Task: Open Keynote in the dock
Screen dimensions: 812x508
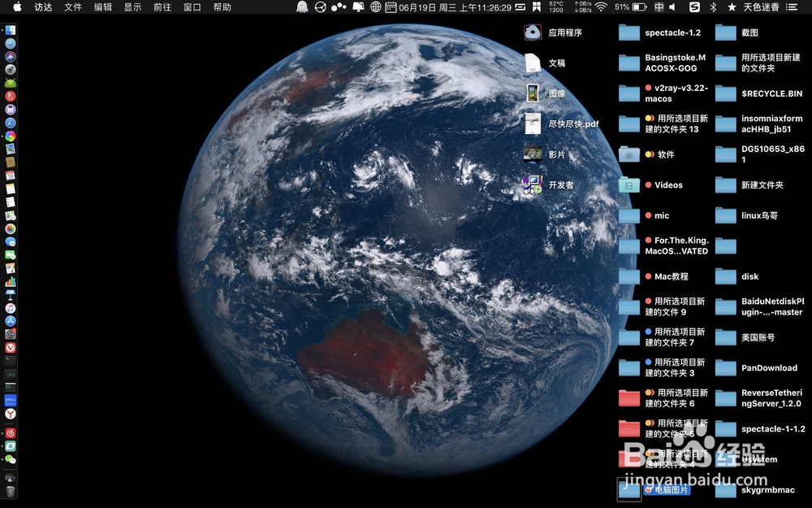Action: tap(11, 294)
